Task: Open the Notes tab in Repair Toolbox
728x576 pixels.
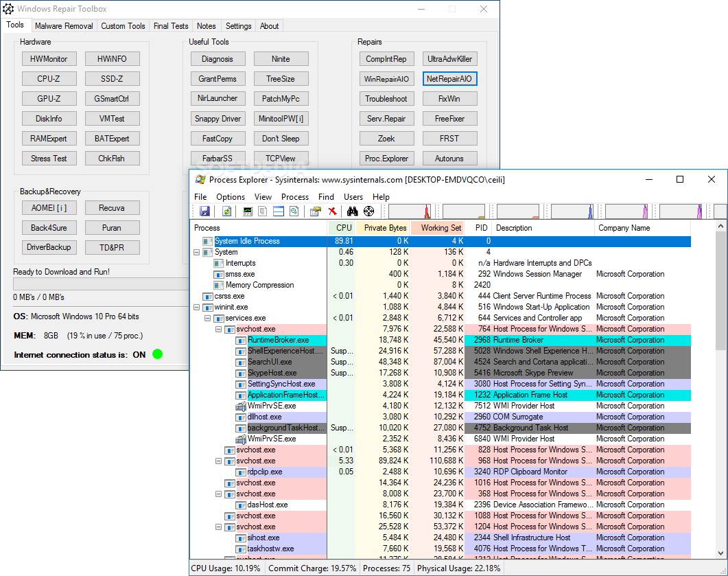Action: 206,26
